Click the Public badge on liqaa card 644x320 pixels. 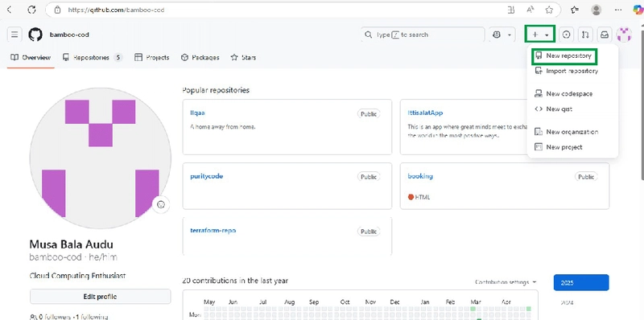coord(369,113)
